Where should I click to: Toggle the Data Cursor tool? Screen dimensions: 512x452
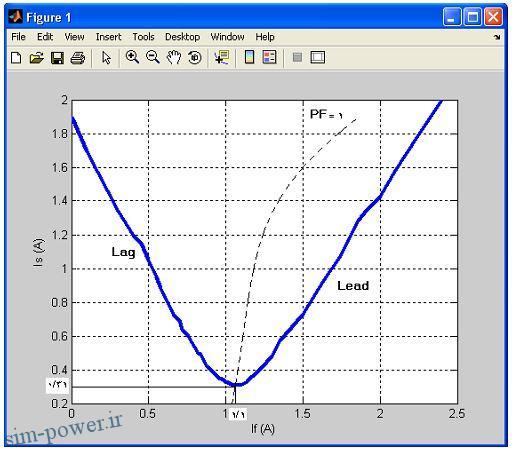(222, 57)
